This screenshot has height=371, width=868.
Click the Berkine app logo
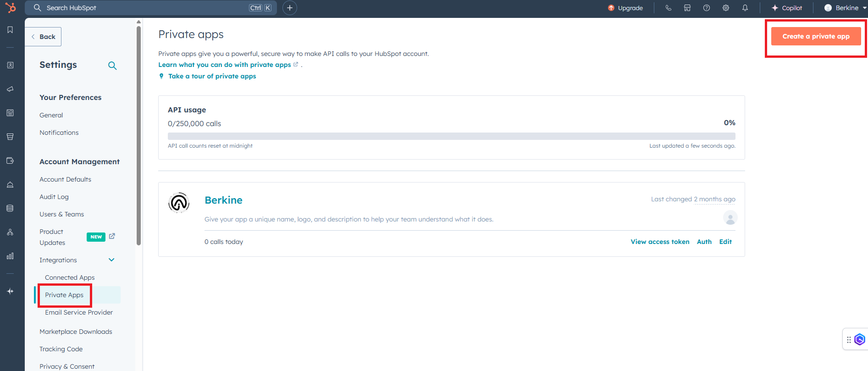(x=179, y=203)
